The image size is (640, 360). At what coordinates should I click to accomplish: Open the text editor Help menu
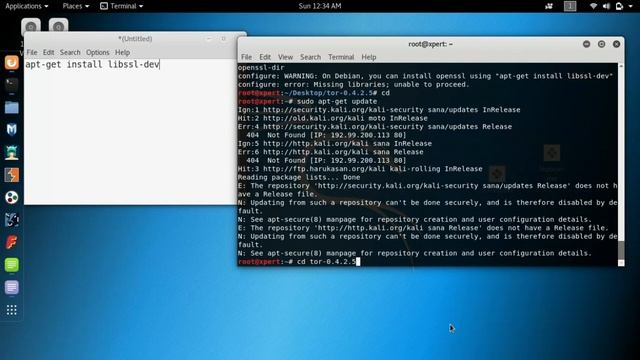pyautogui.click(x=122, y=52)
